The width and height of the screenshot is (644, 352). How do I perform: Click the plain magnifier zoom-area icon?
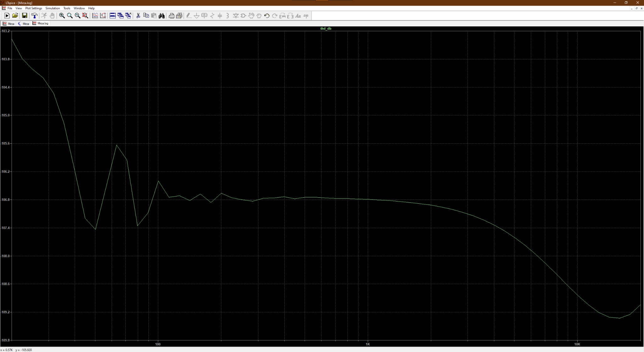(x=70, y=16)
